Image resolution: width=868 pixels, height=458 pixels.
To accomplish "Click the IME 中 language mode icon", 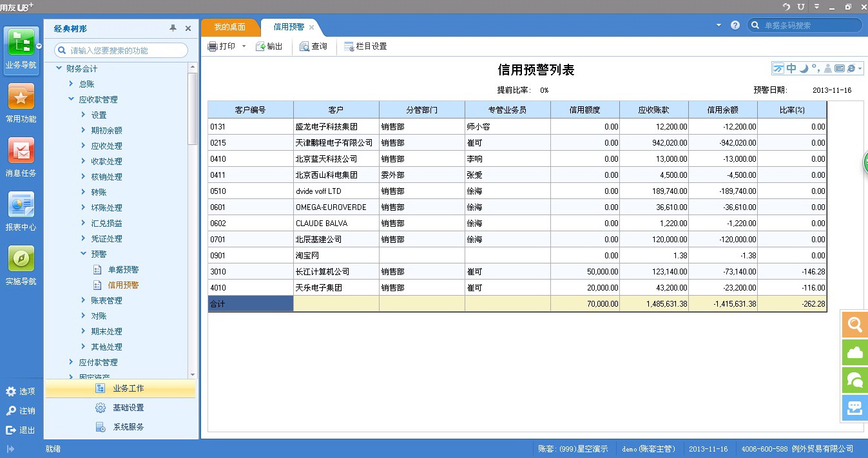I will click(x=791, y=68).
